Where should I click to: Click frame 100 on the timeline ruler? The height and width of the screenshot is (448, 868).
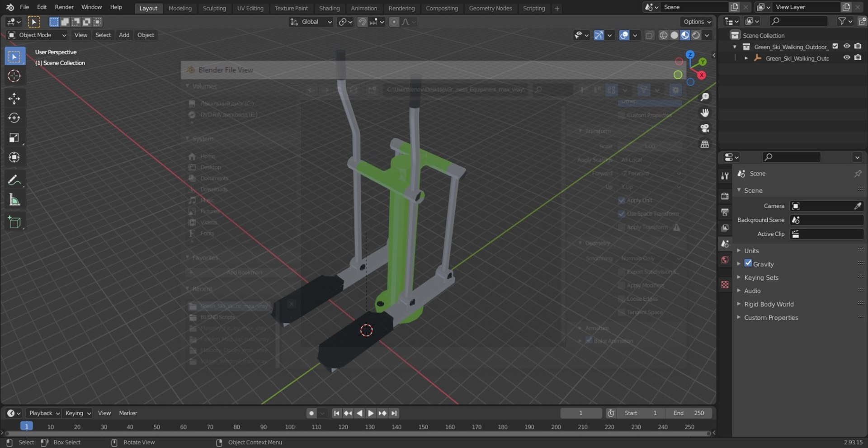[x=290, y=427]
